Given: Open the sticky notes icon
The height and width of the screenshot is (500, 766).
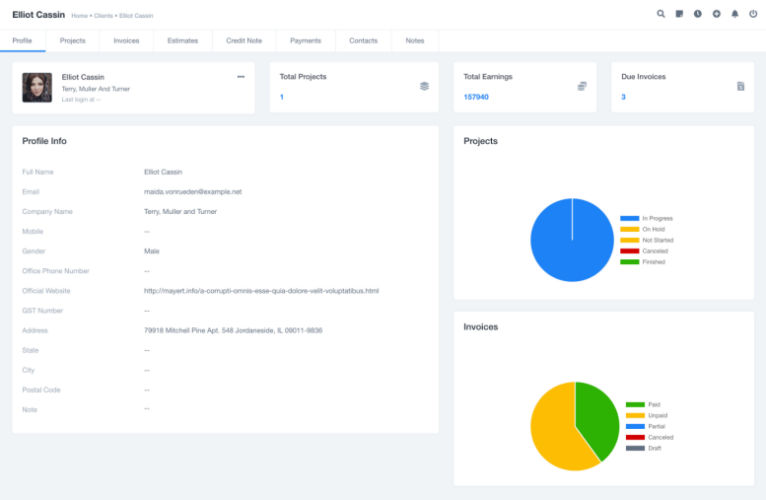Looking at the screenshot, I should point(679,14).
